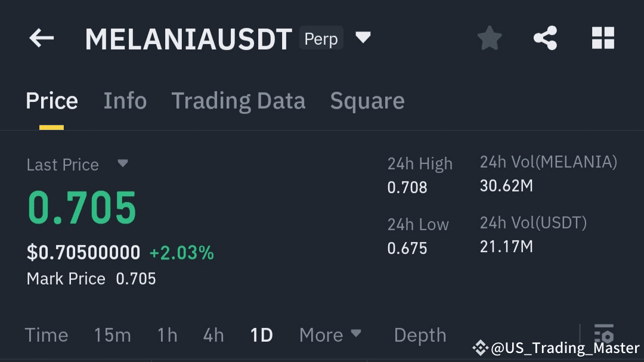Screen dimensions: 644x362
Task: Tap the Perp contract badge
Action: 321,39
